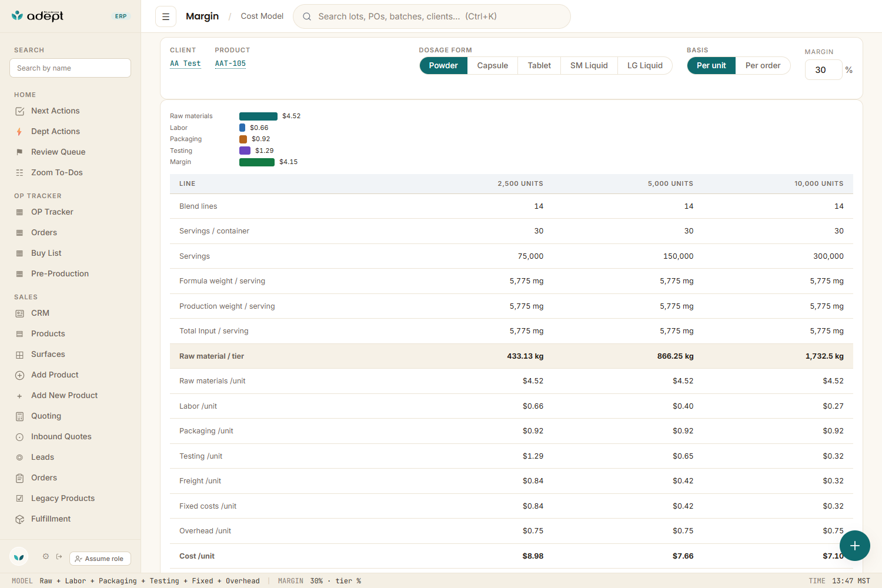This screenshot has width=882, height=588.
Task: Click the Adept logo in sidebar header
Action: tap(38, 16)
